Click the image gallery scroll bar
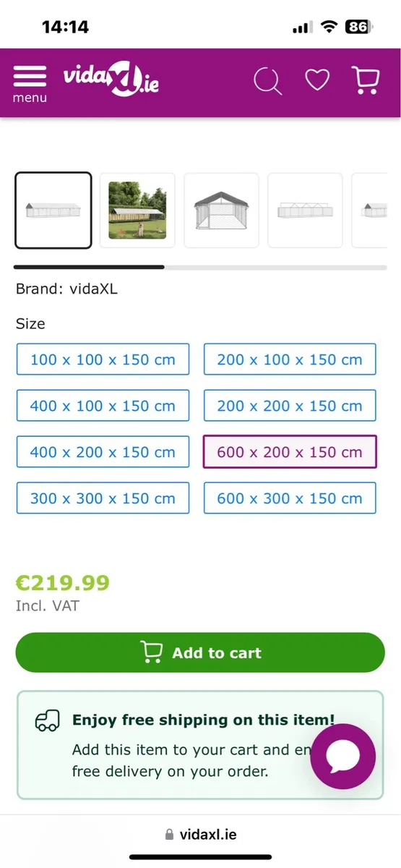The height and width of the screenshot is (868, 401). [x=200, y=267]
